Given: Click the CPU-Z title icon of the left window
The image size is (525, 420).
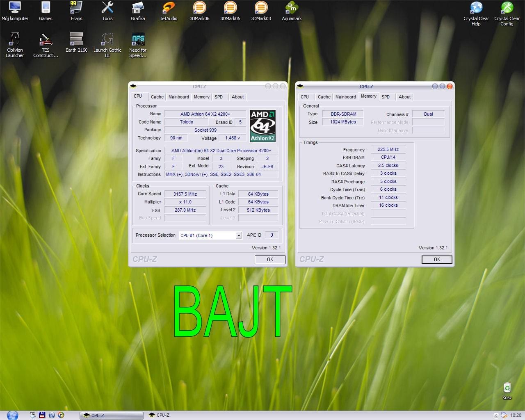Looking at the screenshot, I should point(133,86).
